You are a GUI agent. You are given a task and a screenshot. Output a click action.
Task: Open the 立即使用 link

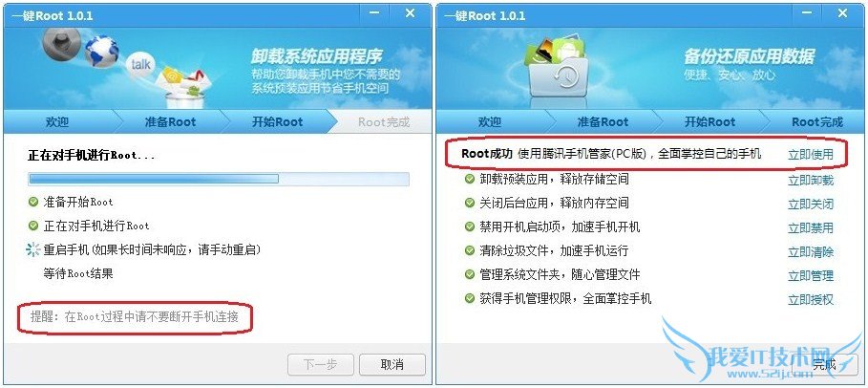tap(811, 154)
